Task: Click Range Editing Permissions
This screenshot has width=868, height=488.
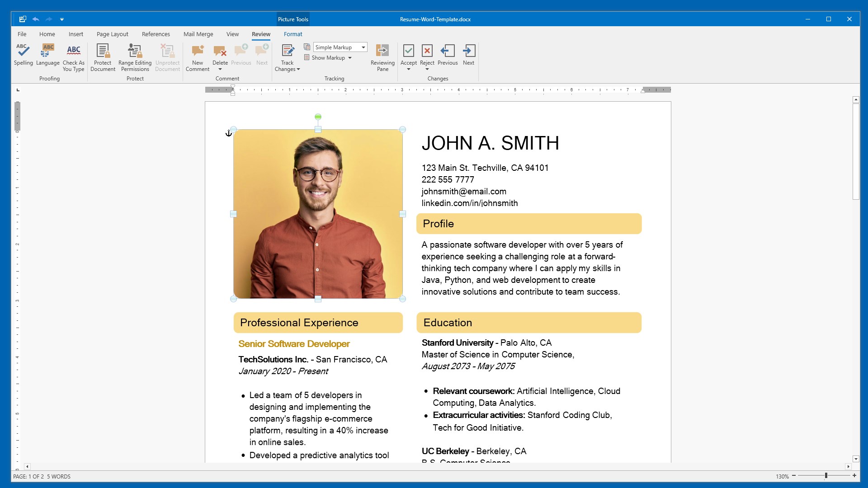Action: pyautogui.click(x=134, y=56)
